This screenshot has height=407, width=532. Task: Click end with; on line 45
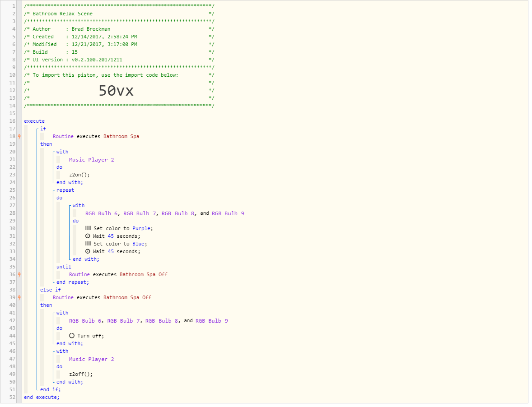click(x=70, y=344)
